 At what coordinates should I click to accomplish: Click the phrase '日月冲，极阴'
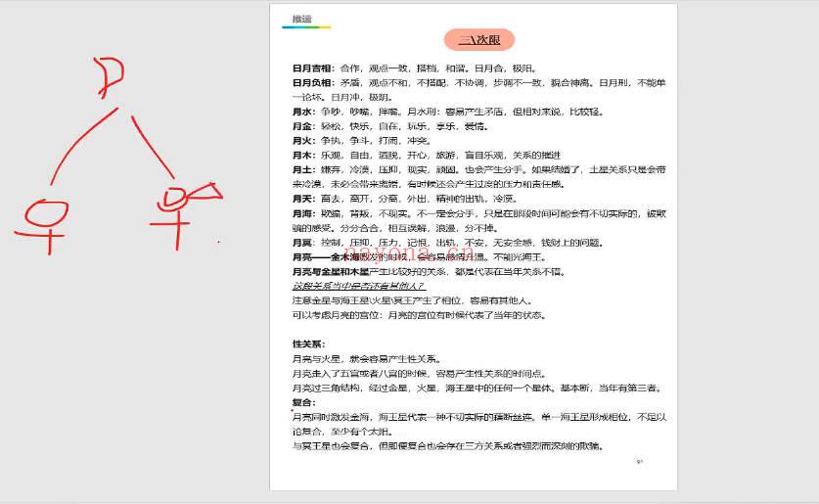[361, 97]
